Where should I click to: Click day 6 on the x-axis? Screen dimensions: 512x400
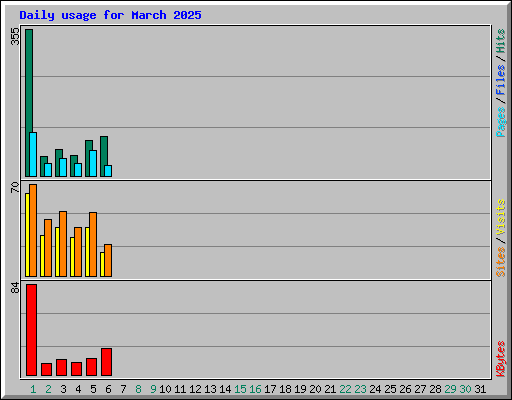(108, 389)
